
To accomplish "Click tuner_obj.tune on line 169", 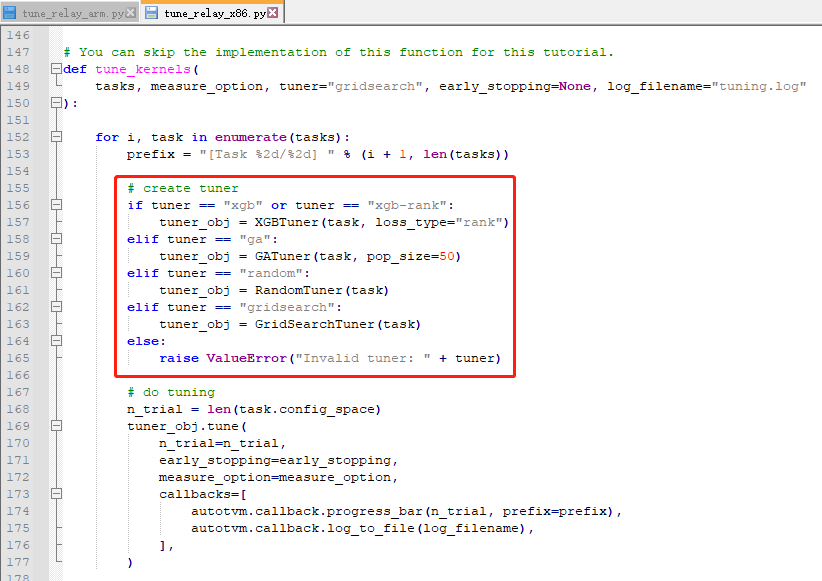I will pyautogui.click(x=182, y=426).
